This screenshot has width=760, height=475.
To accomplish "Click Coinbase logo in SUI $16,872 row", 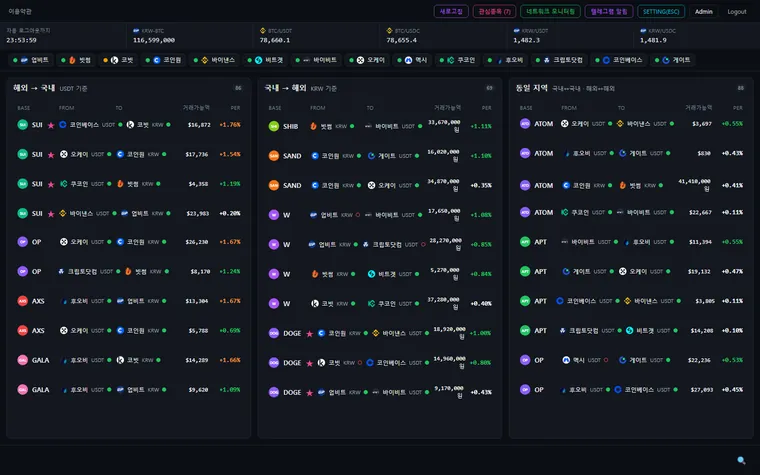I will pos(63,125).
